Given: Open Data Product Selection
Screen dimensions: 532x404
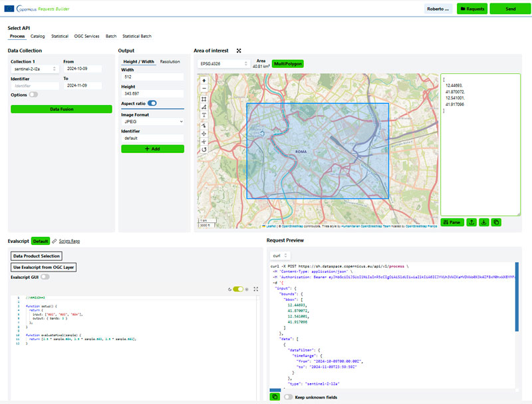Looking at the screenshot, I should 37,256.
